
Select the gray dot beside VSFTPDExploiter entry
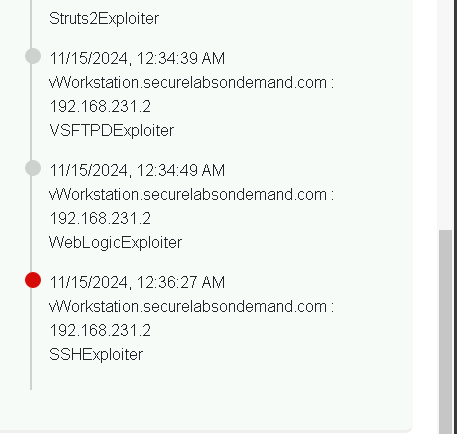point(33,56)
